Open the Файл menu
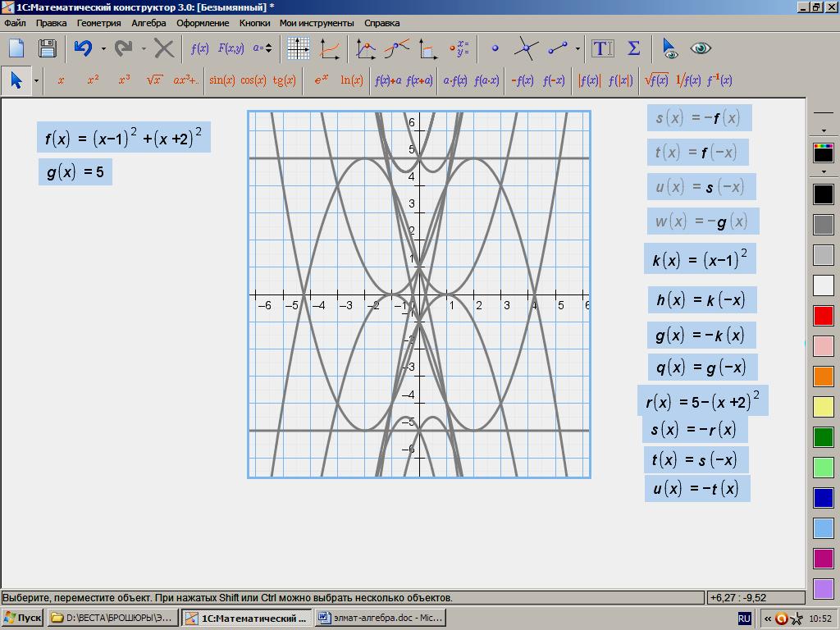Viewport: 840px width, 630px height. [x=15, y=23]
